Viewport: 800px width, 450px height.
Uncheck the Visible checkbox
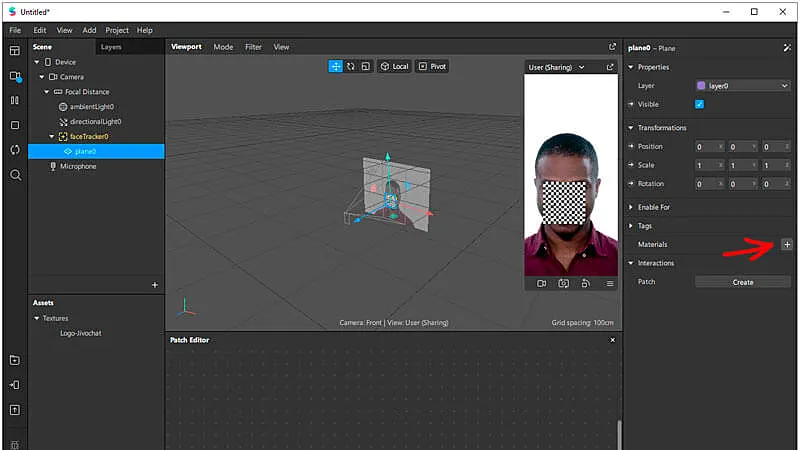tap(700, 104)
